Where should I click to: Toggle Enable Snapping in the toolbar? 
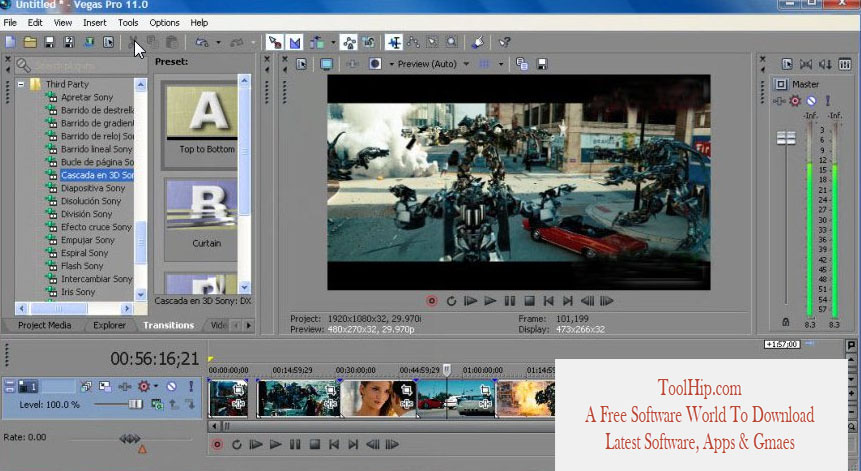click(x=275, y=42)
